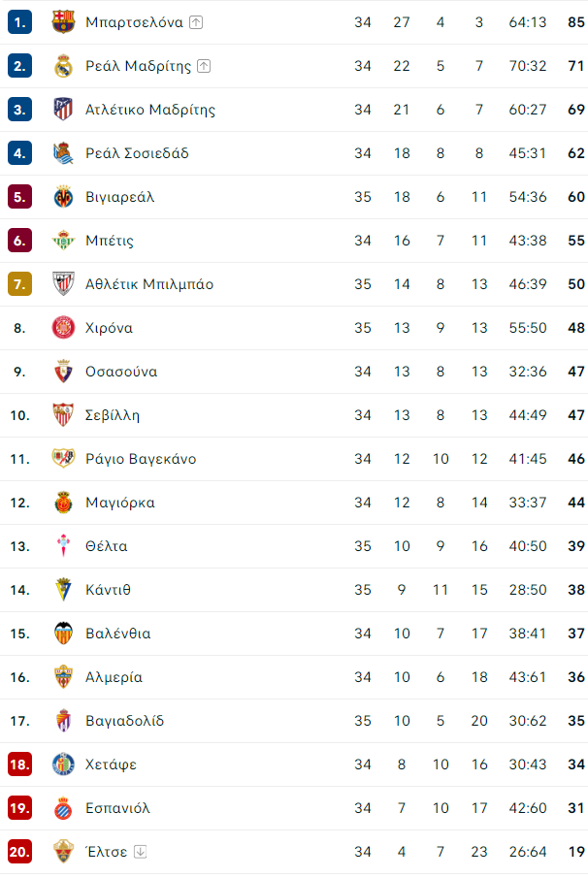This screenshot has width=588, height=878.
Task: Click the Athletic Bilbao crest icon
Action: pos(63,284)
